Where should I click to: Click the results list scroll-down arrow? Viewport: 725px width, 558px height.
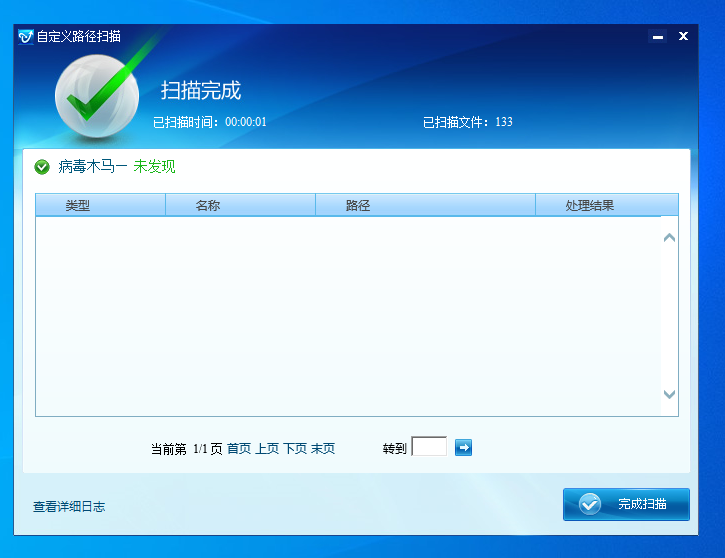coord(669,395)
